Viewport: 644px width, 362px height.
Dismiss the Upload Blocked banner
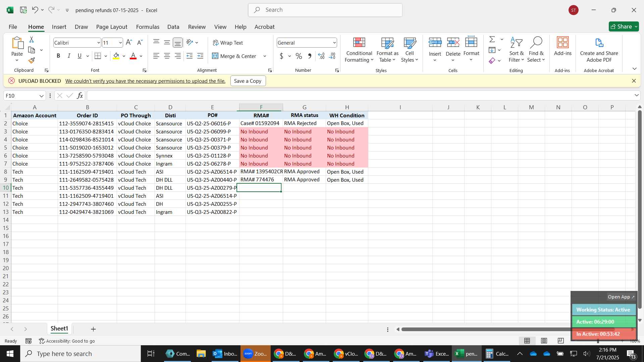[x=634, y=81]
